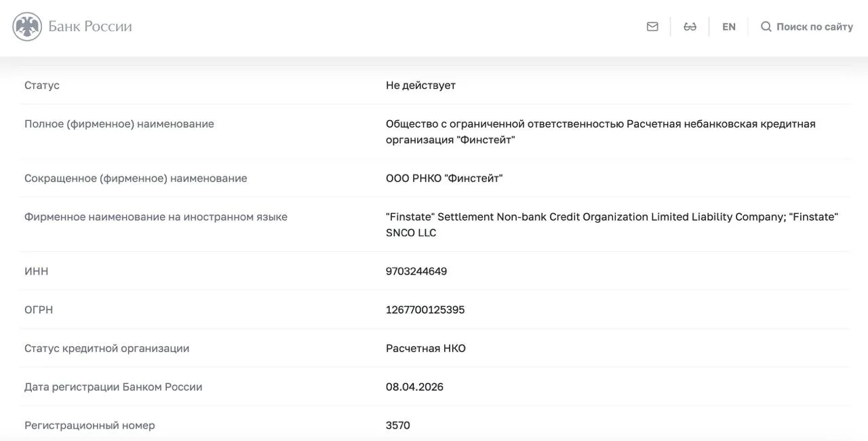Select the ОГРН number 1267700125395
868x441 pixels.
point(425,310)
